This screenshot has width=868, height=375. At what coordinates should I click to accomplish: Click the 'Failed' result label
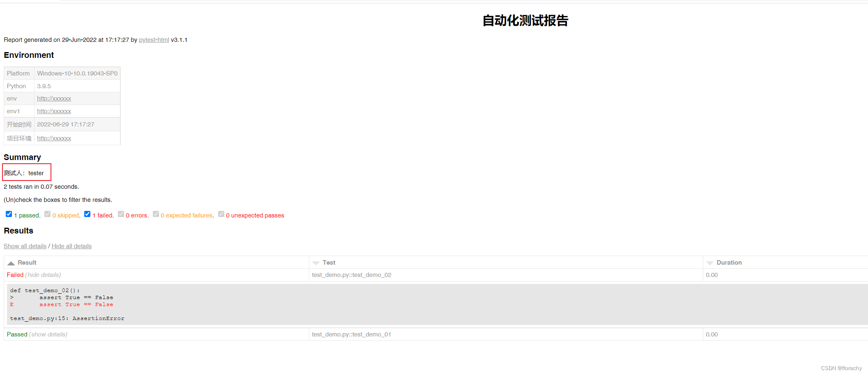click(x=15, y=275)
